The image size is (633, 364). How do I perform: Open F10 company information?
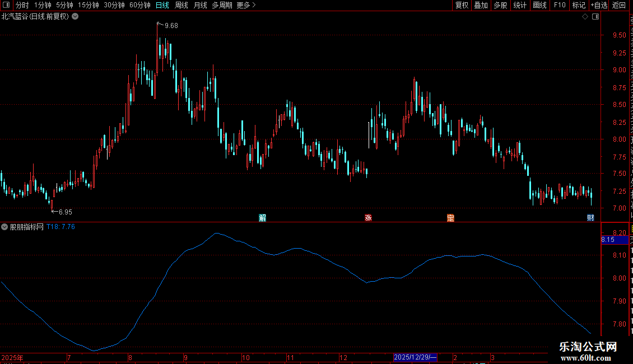pos(560,5)
